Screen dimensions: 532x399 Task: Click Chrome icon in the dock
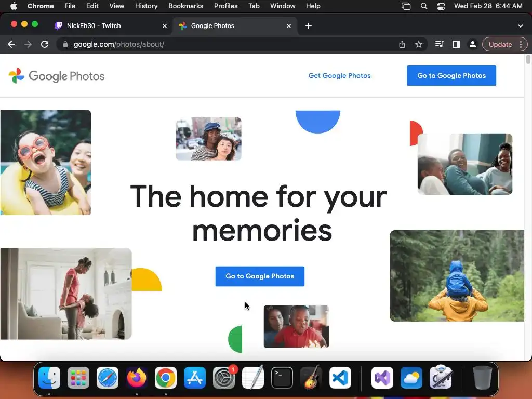(x=166, y=378)
